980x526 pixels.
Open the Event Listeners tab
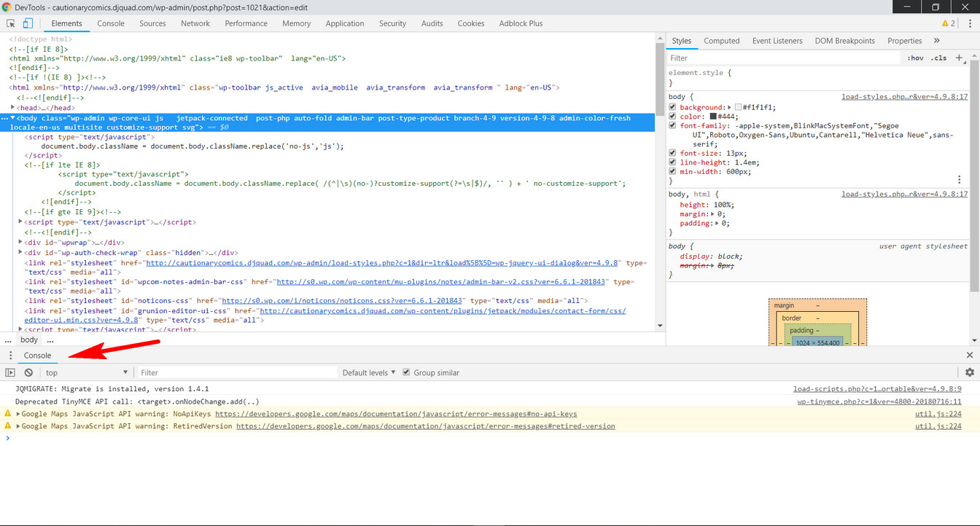point(777,41)
